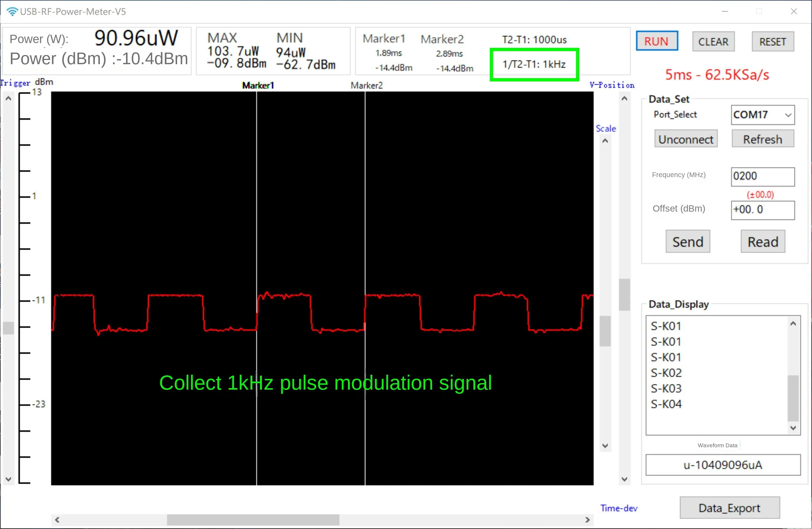
Task: Click the V-Position scrollbar down arrow
Action: tap(624, 479)
